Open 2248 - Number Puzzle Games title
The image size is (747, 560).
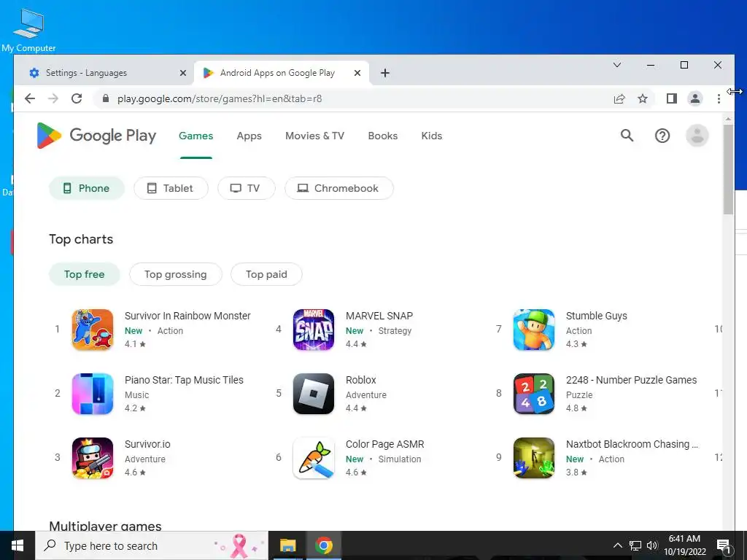631,380
